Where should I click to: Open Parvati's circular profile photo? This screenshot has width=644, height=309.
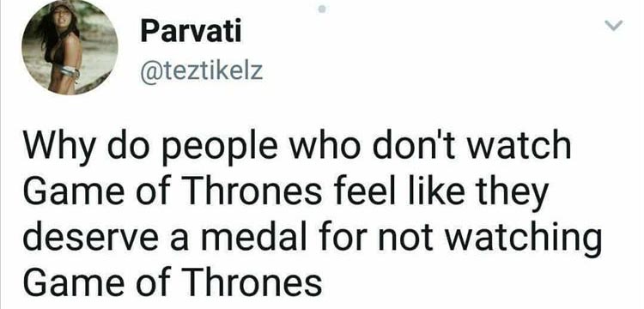coord(70,47)
